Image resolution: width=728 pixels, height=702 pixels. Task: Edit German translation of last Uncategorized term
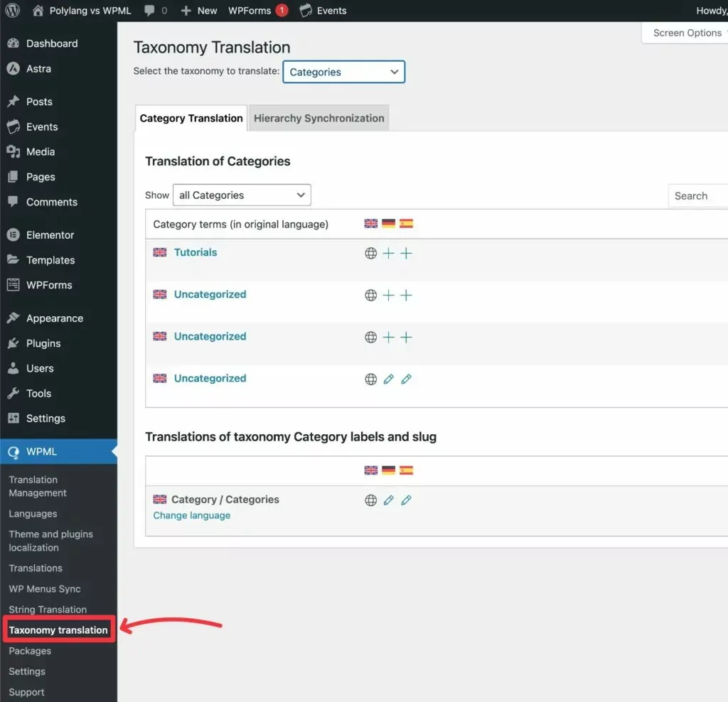[x=388, y=379]
